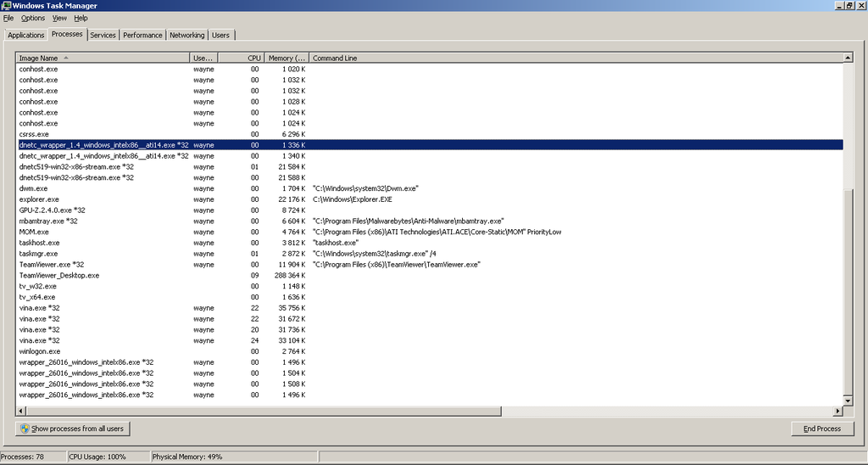Click the Task Manager title bar icon

[x=6, y=6]
